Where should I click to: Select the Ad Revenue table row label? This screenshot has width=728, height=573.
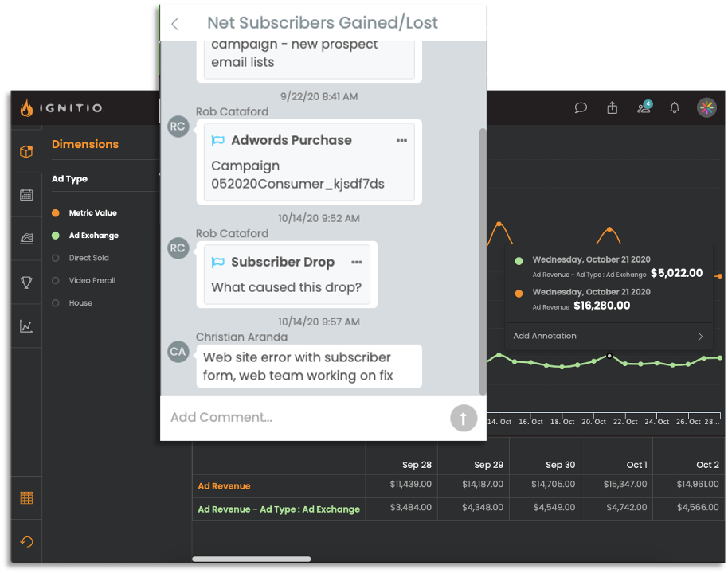point(224,485)
